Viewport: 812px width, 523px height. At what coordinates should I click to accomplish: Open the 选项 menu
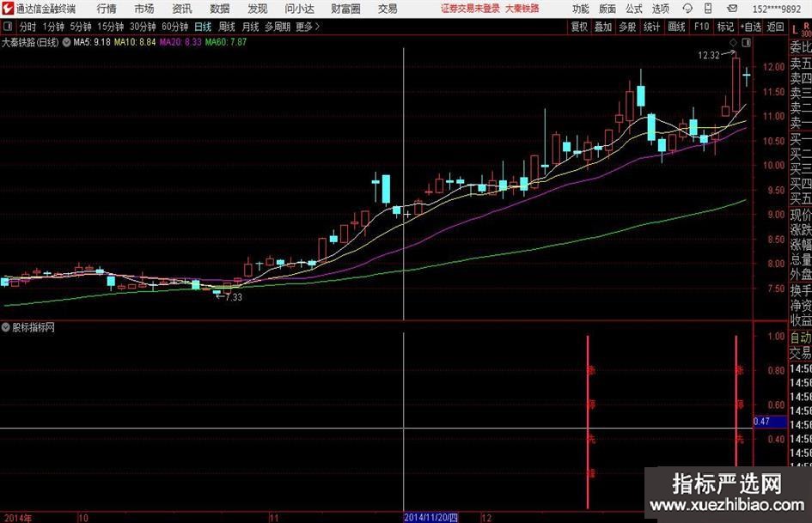[660, 9]
